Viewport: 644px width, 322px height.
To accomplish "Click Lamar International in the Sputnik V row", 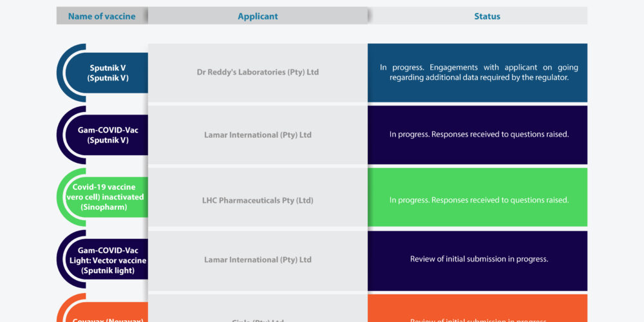I will pos(258,135).
